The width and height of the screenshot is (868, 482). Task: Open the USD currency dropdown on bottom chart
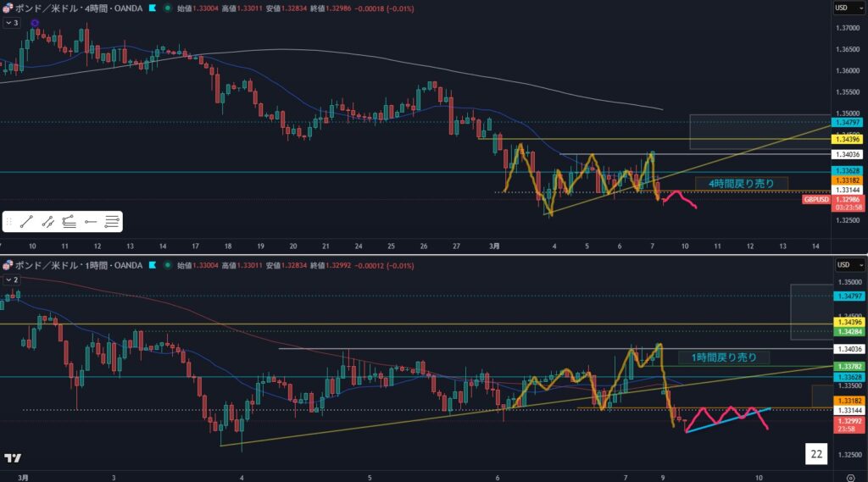(x=842, y=265)
